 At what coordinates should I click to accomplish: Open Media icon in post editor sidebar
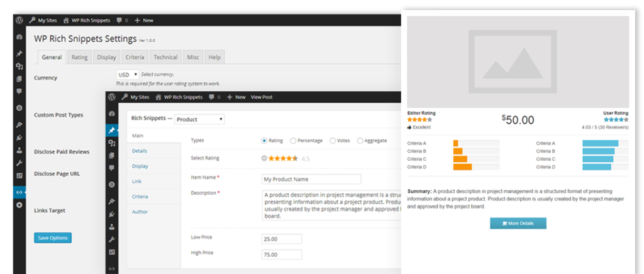click(x=112, y=143)
